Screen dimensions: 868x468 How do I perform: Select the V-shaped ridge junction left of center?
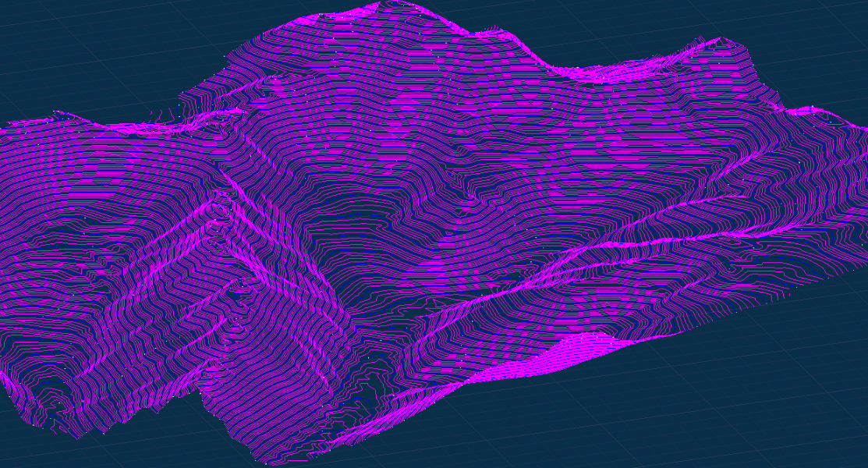(x=218, y=204)
